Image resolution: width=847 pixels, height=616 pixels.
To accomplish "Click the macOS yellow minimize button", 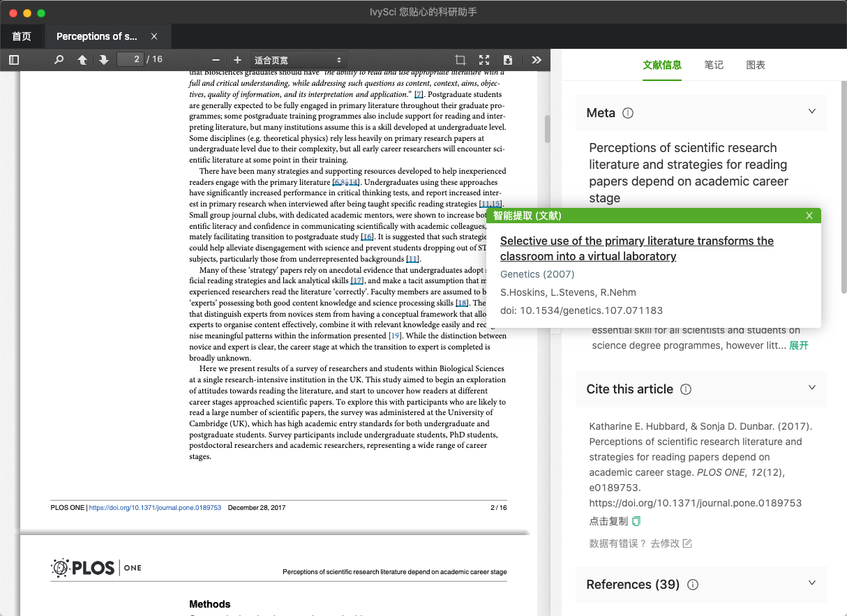I will click(27, 13).
